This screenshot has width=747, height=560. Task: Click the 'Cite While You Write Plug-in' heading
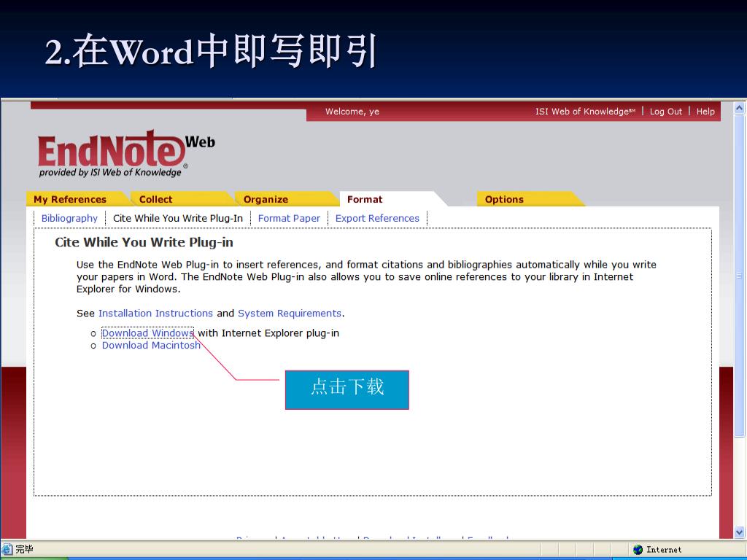pyautogui.click(x=144, y=242)
